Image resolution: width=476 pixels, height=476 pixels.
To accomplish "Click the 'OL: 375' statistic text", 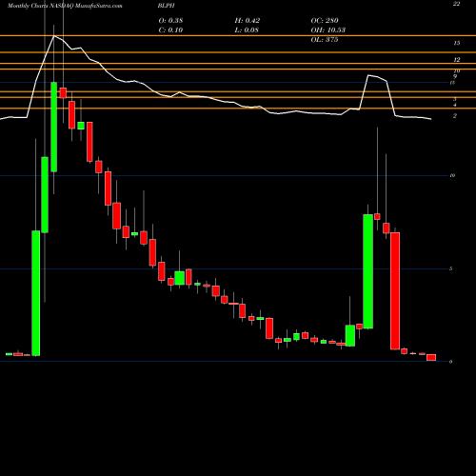I will click(325, 40).
